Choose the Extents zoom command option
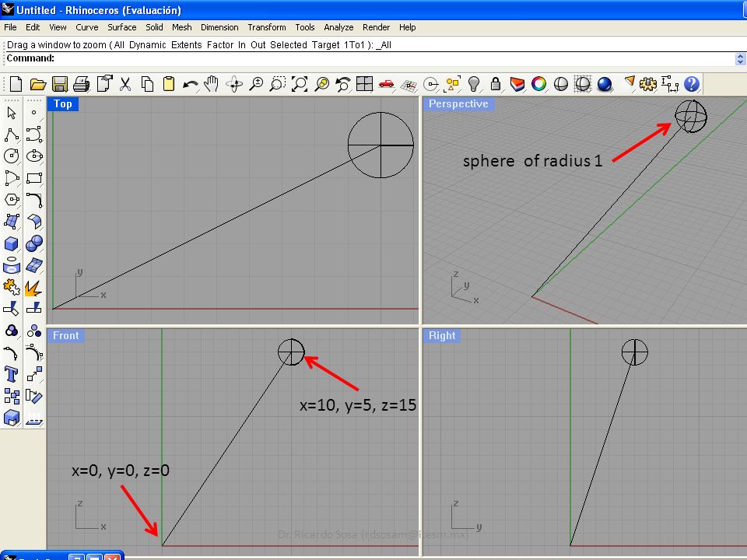This screenshot has width=747, height=560. pyautogui.click(x=187, y=45)
